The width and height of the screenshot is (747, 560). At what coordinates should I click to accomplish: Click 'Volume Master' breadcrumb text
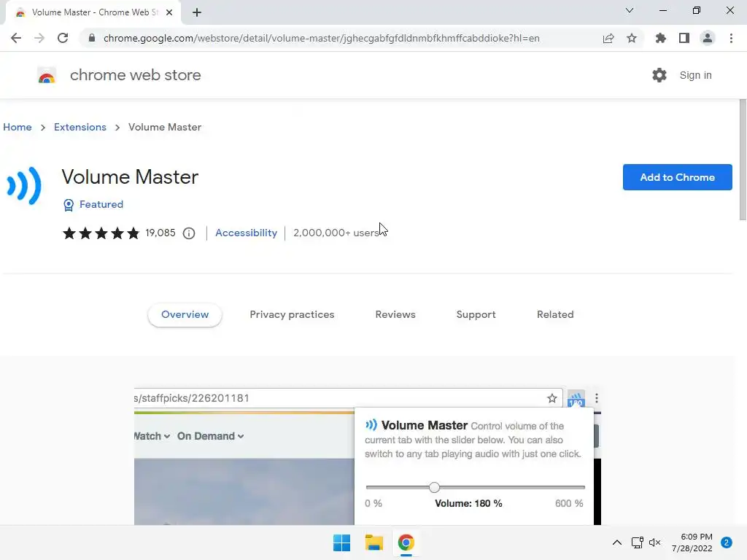tap(165, 127)
